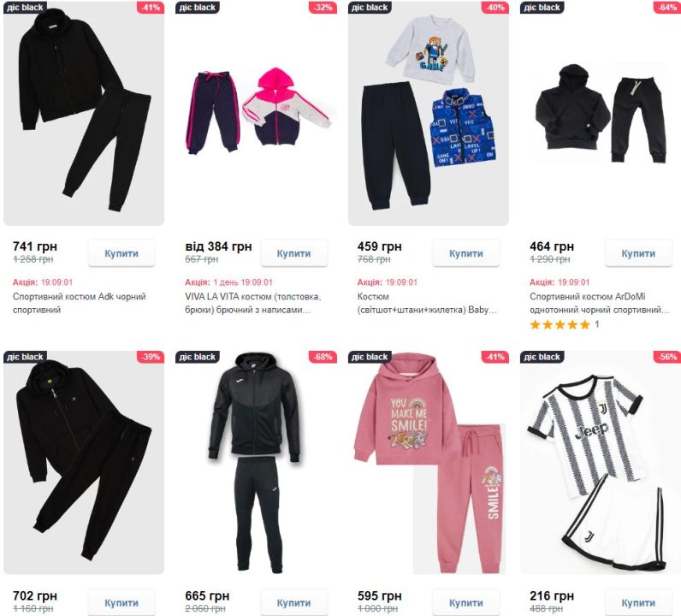681x616 pixels.
Task: Buy the ArDoMi suit priced 464 грн
Action: click(638, 253)
